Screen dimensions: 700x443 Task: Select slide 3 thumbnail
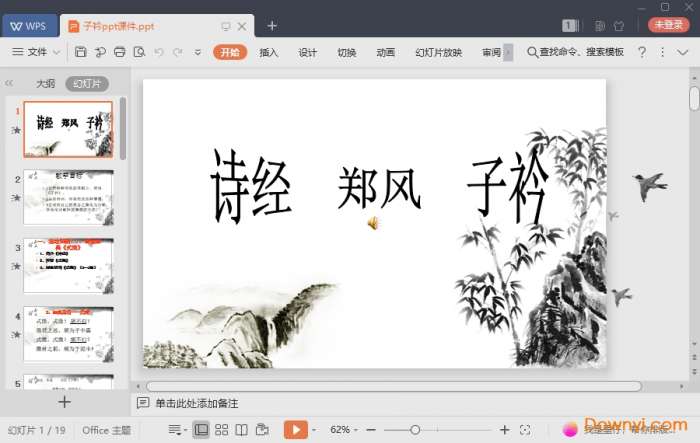pos(68,266)
